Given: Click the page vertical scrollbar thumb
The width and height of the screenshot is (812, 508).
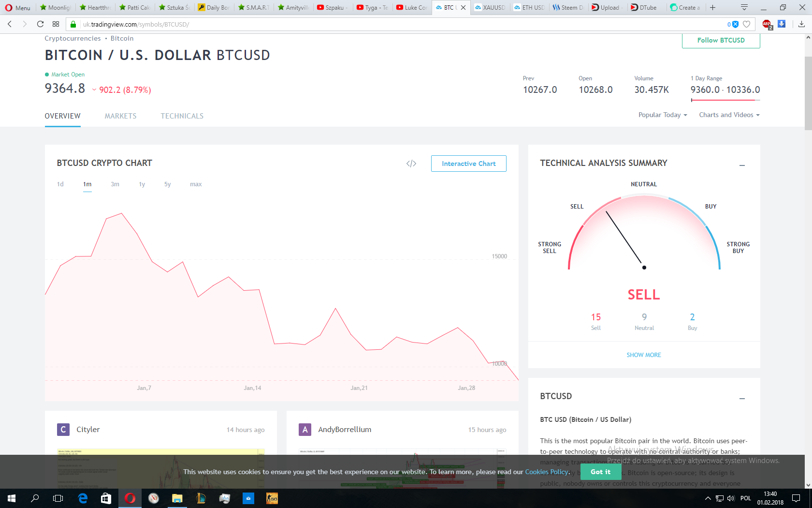Looking at the screenshot, I should [808, 93].
